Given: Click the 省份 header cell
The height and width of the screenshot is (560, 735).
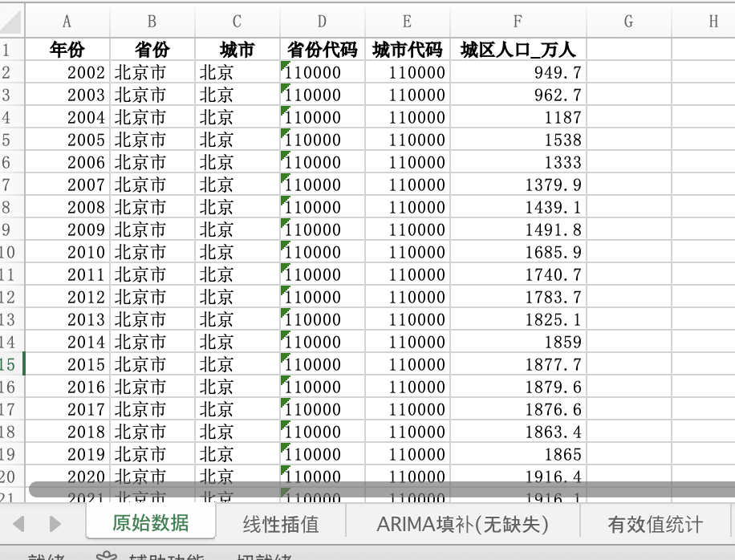Looking at the screenshot, I should (x=152, y=49).
